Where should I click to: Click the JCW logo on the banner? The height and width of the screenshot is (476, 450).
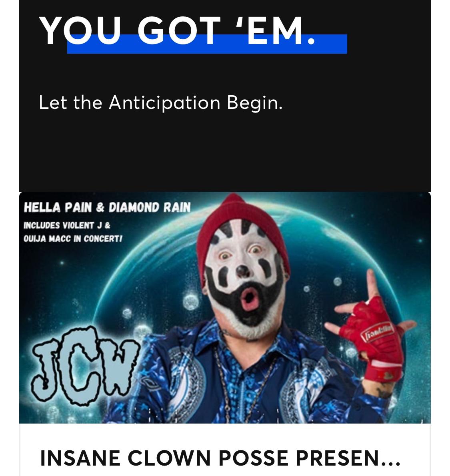point(85,364)
